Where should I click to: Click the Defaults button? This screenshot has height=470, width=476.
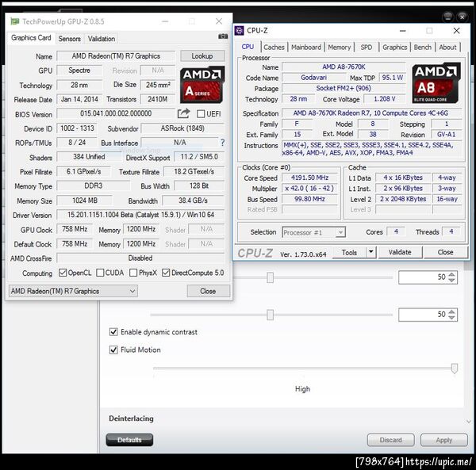click(x=129, y=440)
